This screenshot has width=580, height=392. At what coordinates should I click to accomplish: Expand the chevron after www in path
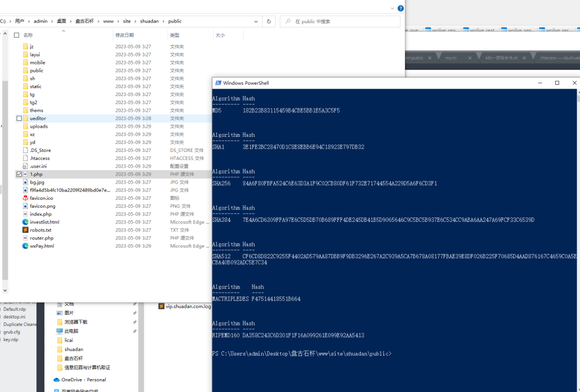click(118, 21)
